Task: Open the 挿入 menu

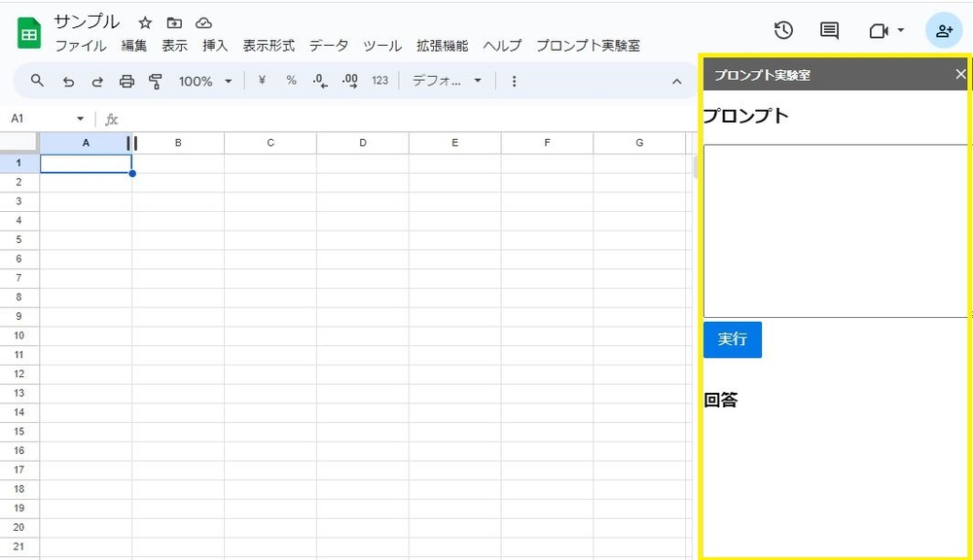Action: click(215, 46)
